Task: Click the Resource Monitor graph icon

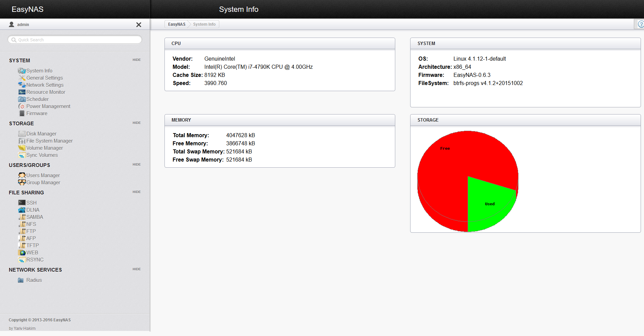Action: [22, 92]
